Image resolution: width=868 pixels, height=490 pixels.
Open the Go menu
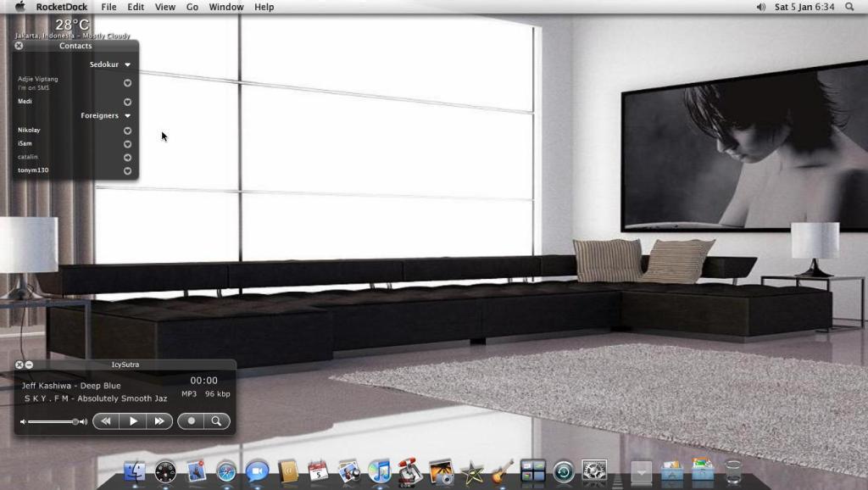[192, 7]
